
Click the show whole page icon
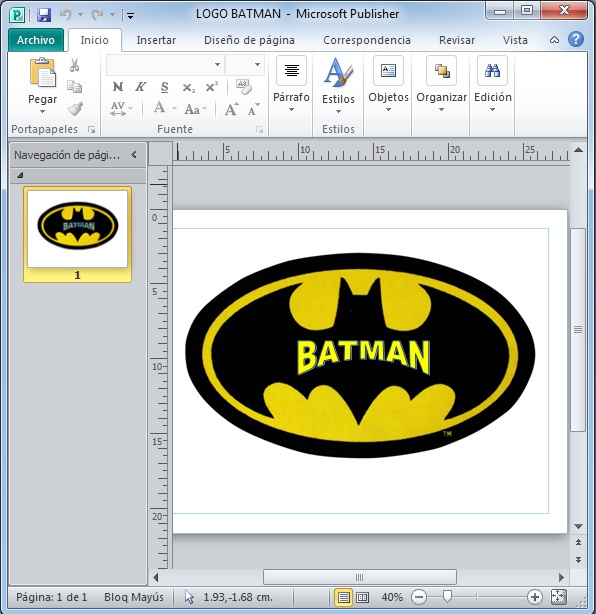coord(559,597)
